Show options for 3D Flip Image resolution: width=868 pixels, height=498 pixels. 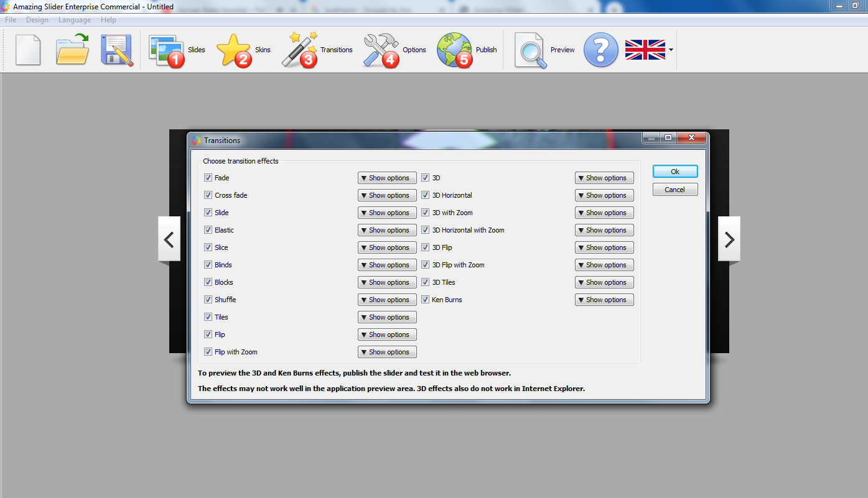604,247
